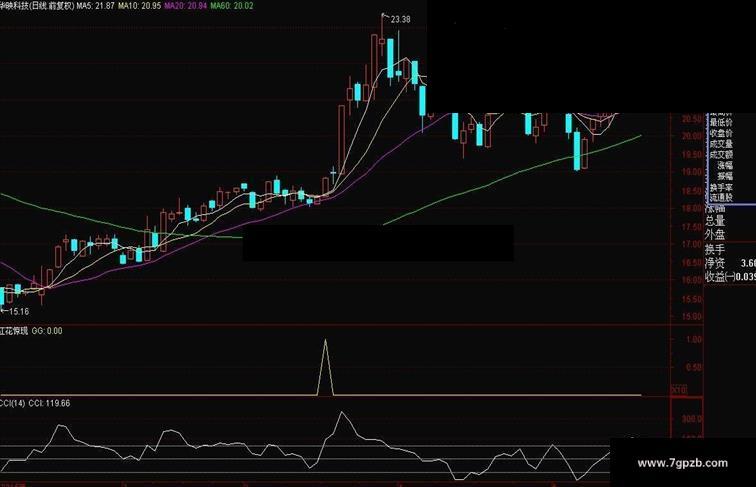The width and height of the screenshot is (756, 487).
Task: Click the MA5: 21.87 indicator label
Action: pyautogui.click(x=95, y=6)
